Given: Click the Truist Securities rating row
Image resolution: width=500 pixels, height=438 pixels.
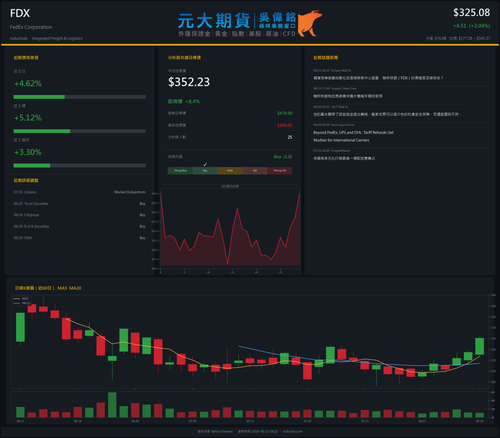Looking at the screenshot, I should coord(80,203).
